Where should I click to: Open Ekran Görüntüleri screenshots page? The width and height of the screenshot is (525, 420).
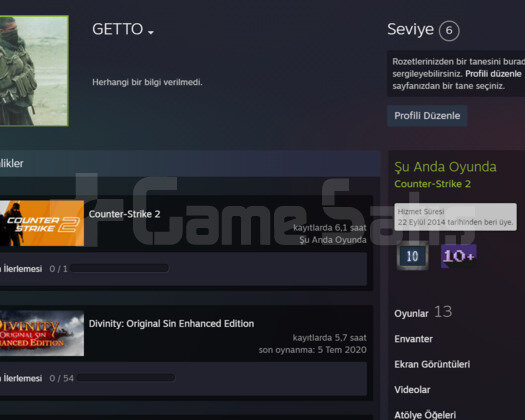click(x=432, y=364)
